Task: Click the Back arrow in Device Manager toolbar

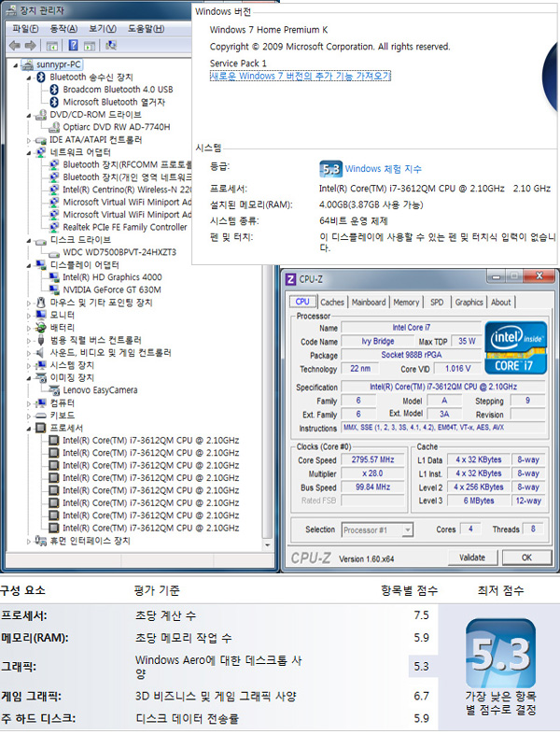Action: click(x=15, y=45)
